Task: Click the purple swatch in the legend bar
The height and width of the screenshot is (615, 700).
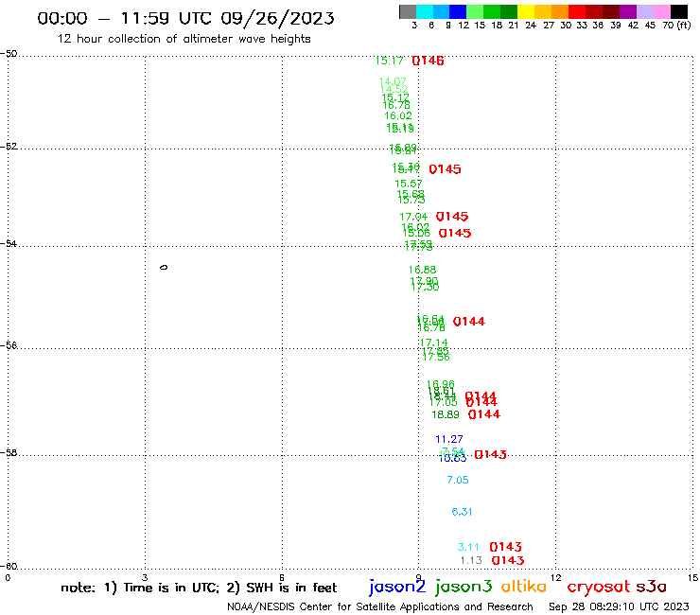Action: tap(628, 11)
